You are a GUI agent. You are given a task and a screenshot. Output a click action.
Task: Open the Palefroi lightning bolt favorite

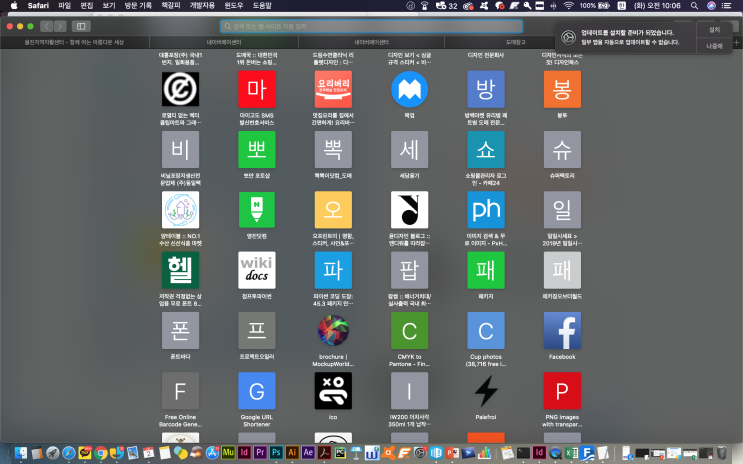coord(486,391)
